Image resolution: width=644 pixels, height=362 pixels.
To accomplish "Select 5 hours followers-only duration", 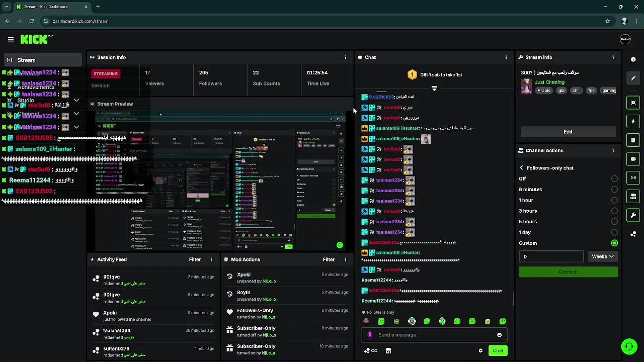I will [614, 222].
